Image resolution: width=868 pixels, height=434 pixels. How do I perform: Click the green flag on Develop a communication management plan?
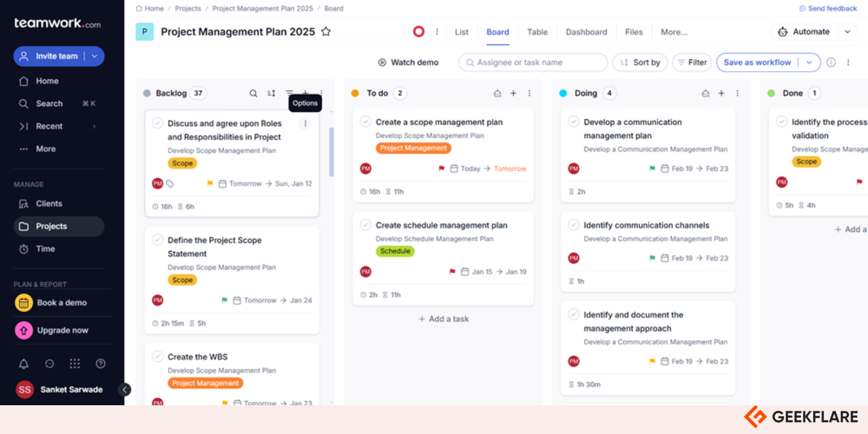point(652,169)
